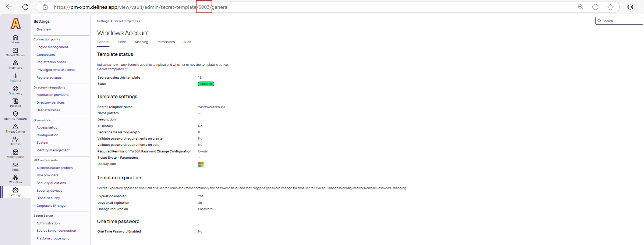The width and height of the screenshot is (644, 245).
Task: Open the Access section
Action: [x=15, y=141]
